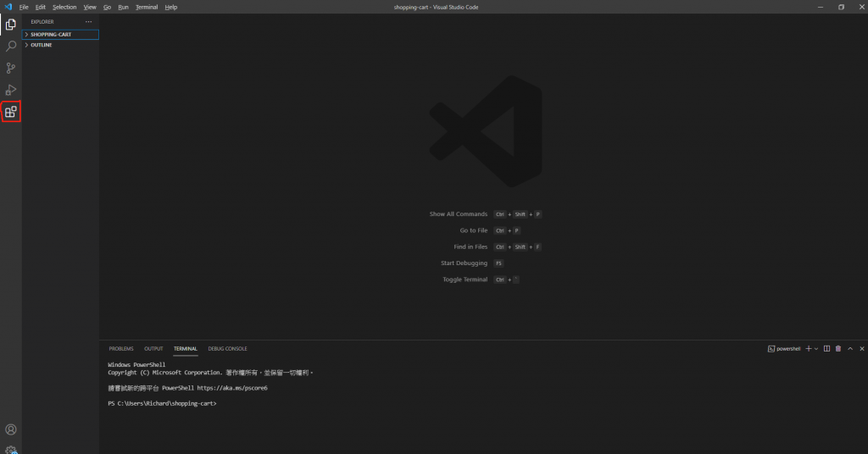
Task: Switch to the TERMINAL tab
Action: click(186, 348)
